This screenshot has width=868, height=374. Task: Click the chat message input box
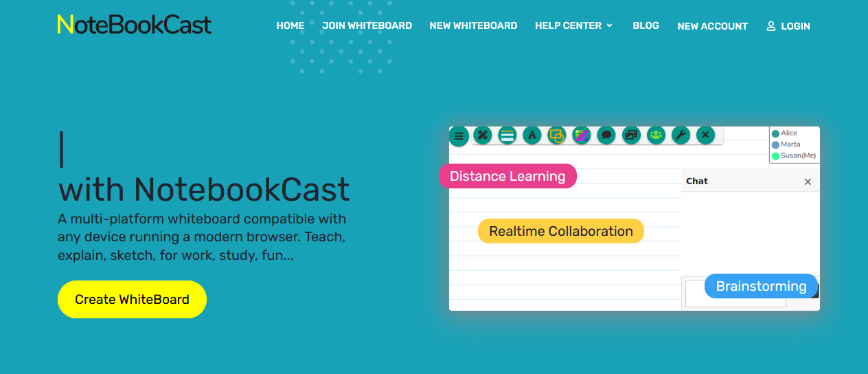coord(735,294)
